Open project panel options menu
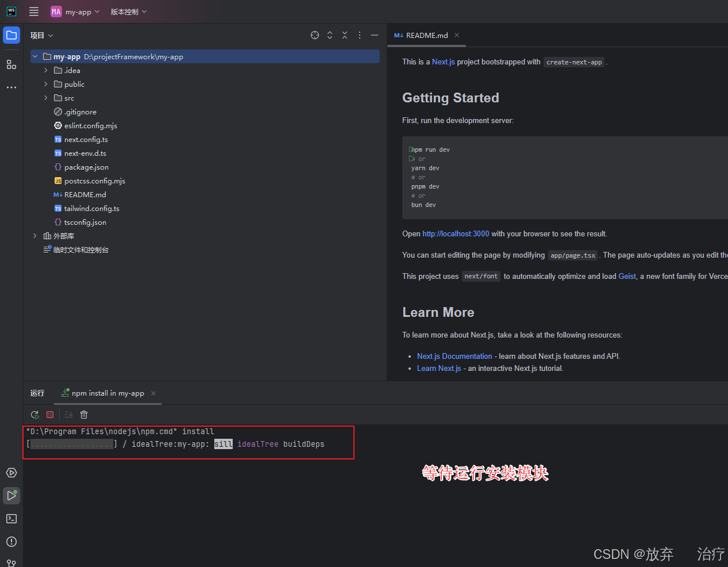The image size is (728, 567). [360, 35]
